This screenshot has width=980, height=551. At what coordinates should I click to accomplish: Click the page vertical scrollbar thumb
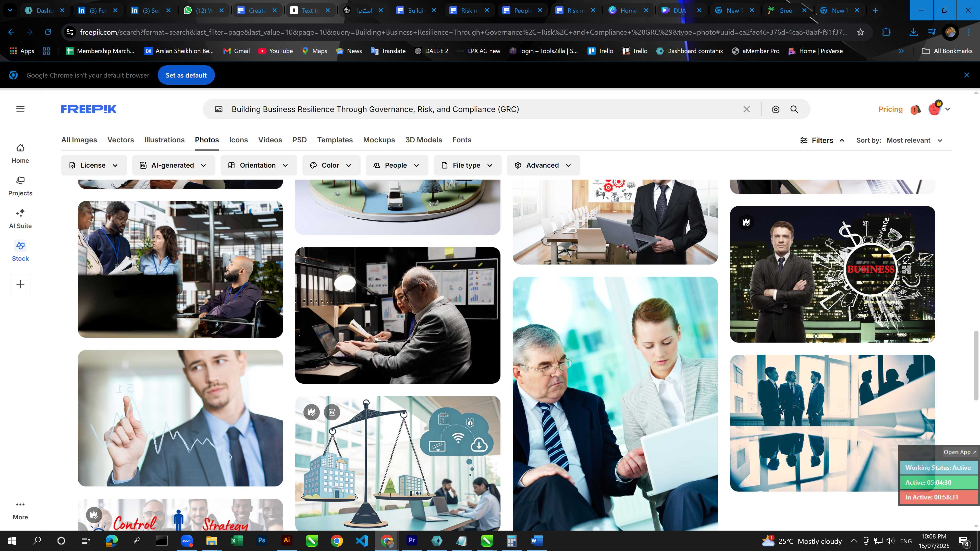click(x=976, y=366)
